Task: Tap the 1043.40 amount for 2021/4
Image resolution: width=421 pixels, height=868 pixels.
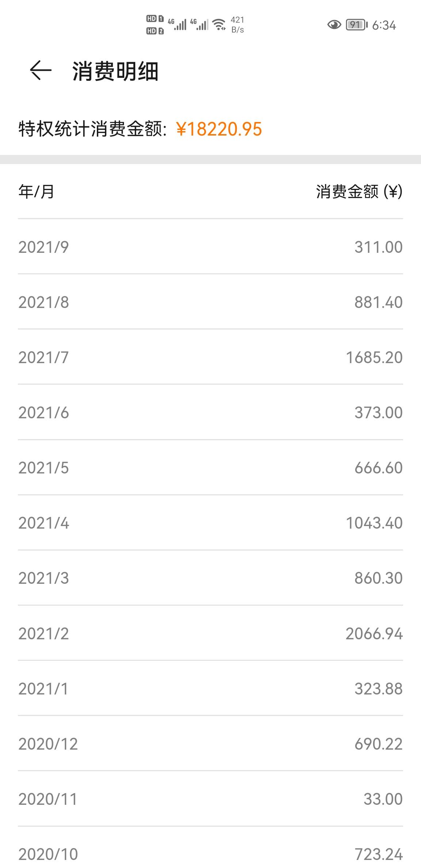Action: pos(374,523)
